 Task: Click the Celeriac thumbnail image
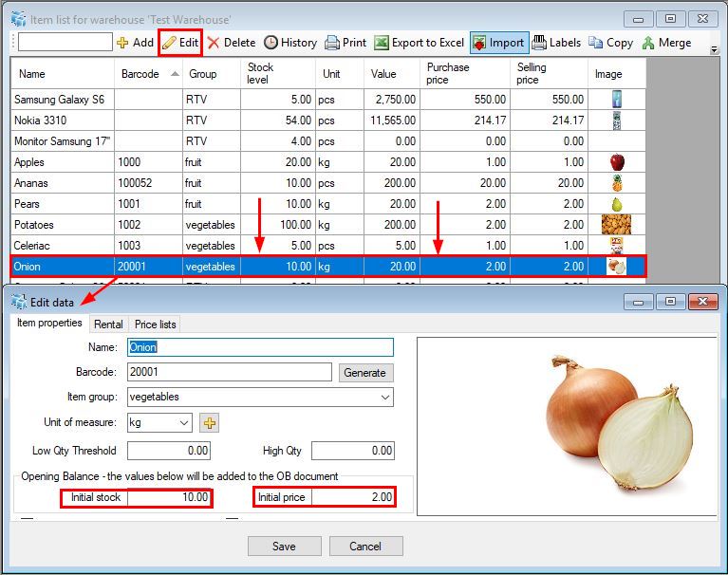[616, 246]
